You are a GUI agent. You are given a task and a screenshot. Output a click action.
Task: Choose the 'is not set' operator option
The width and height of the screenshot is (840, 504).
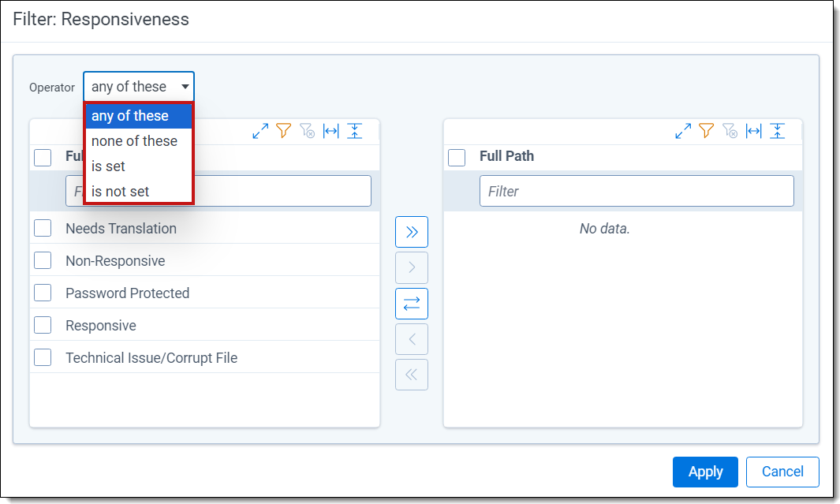(139, 191)
